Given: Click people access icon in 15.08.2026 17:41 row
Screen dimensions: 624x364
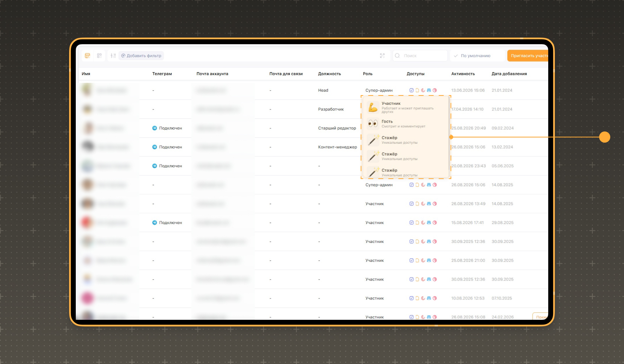Looking at the screenshot, I should (x=429, y=222).
